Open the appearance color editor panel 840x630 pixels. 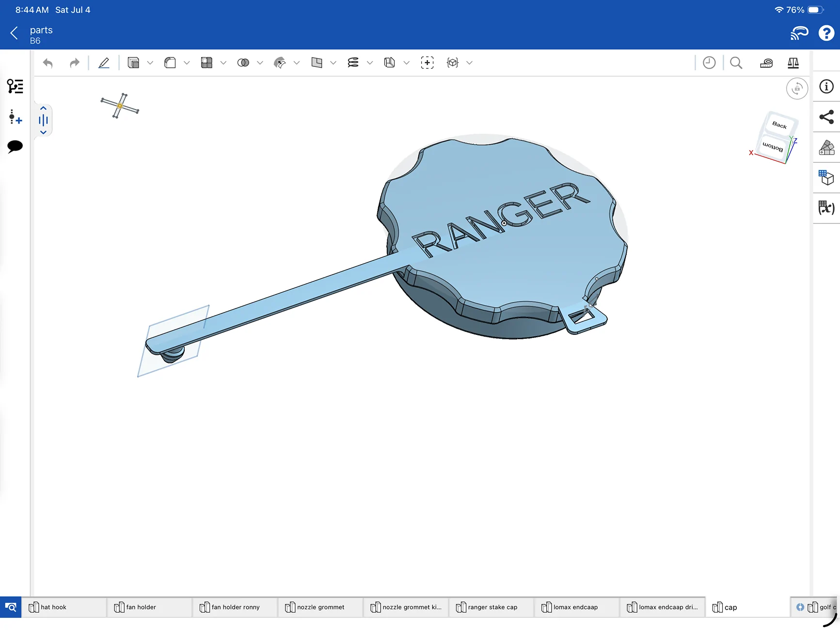coord(826,148)
